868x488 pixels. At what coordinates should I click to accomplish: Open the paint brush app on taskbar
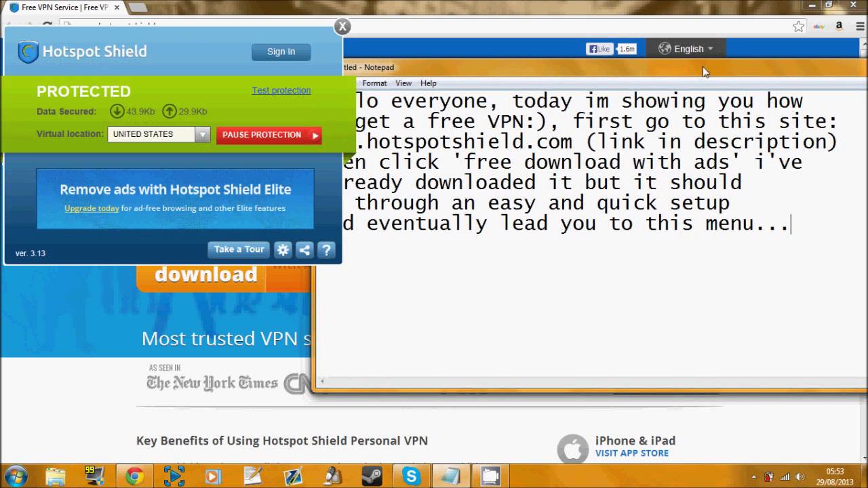(332, 476)
